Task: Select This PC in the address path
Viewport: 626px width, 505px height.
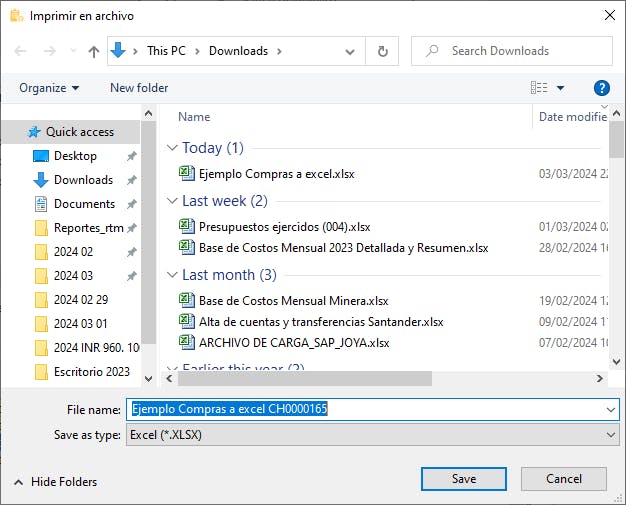Action: pos(166,51)
